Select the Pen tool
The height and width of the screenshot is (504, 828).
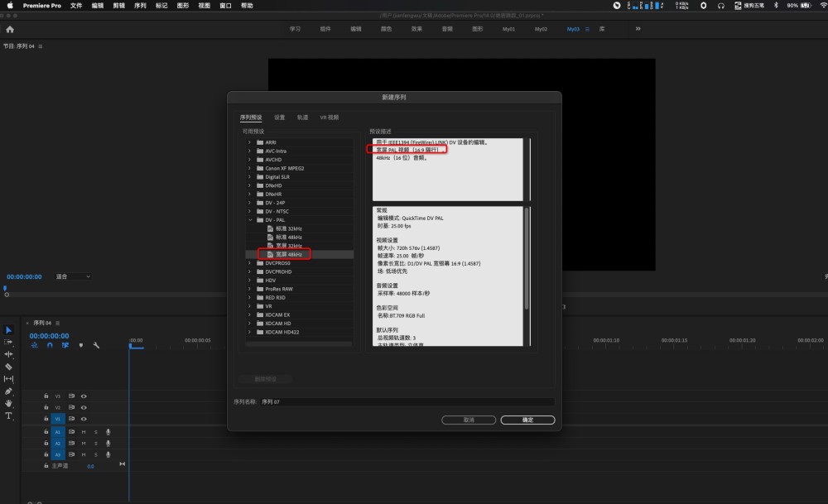pyautogui.click(x=8, y=391)
